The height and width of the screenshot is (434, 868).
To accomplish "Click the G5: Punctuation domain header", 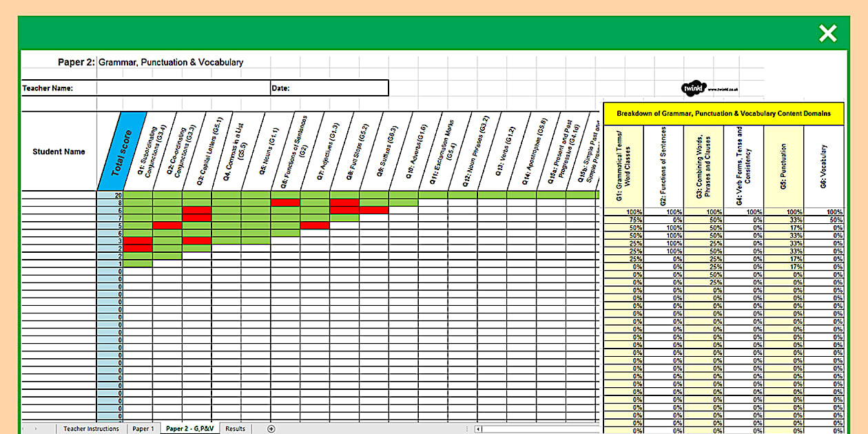I will click(x=783, y=165).
